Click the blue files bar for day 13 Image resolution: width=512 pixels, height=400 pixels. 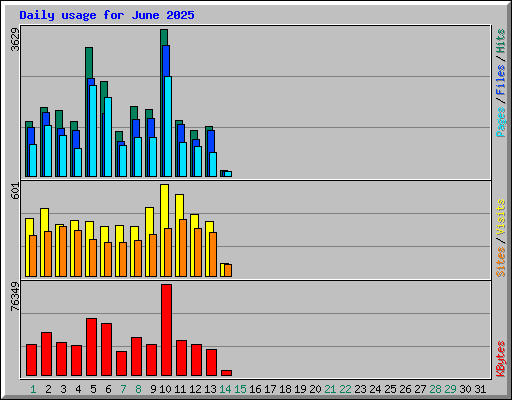211,141
